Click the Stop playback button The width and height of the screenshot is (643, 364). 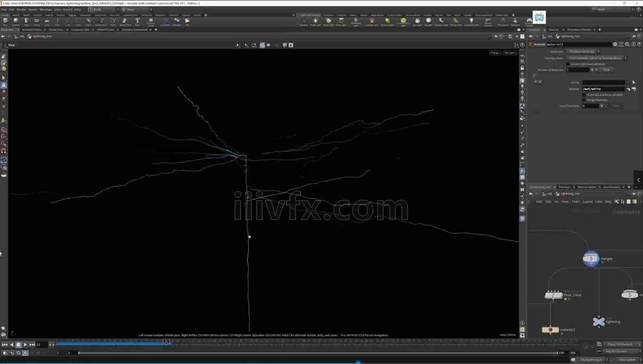18,345
